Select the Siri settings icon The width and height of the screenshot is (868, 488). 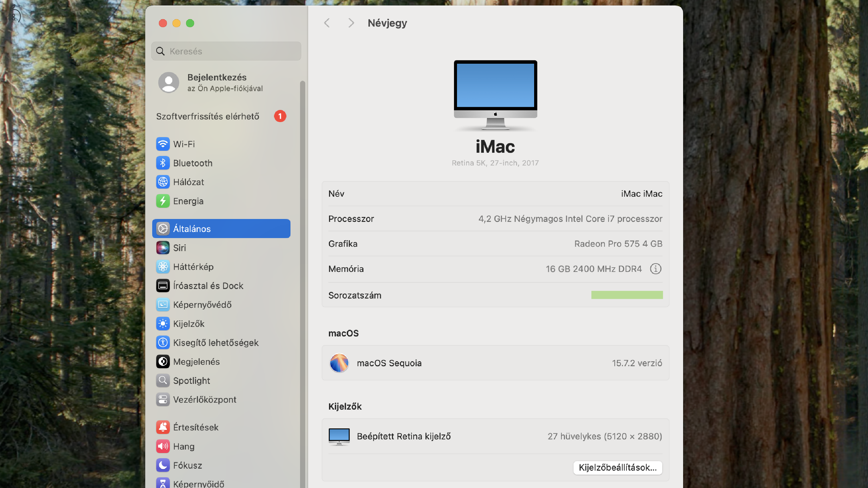click(163, 248)
